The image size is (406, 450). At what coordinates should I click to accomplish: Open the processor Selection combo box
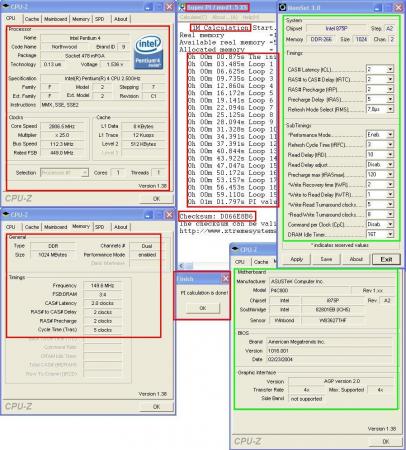pyautogui.click(x=64, y=173)
